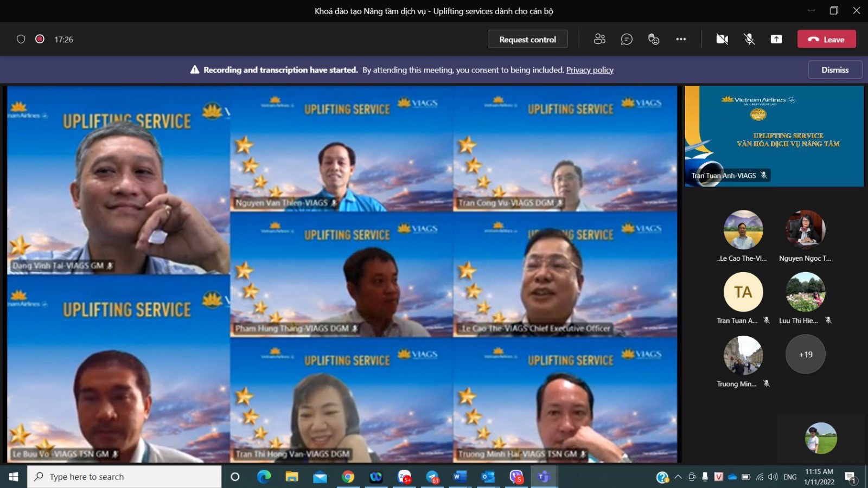Open Microsoft Word from taskbar
The width and height of the screenshot is (868, 488).
pyautogui.click(x=460, y=477)
